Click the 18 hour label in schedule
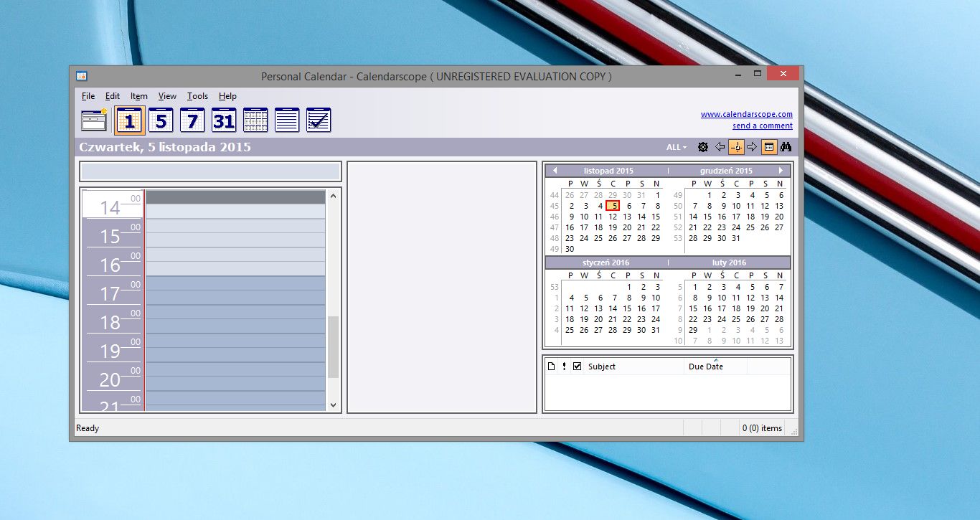Viewport: 980px width, 520px height. pyautogui.click(x=110, y=323)
